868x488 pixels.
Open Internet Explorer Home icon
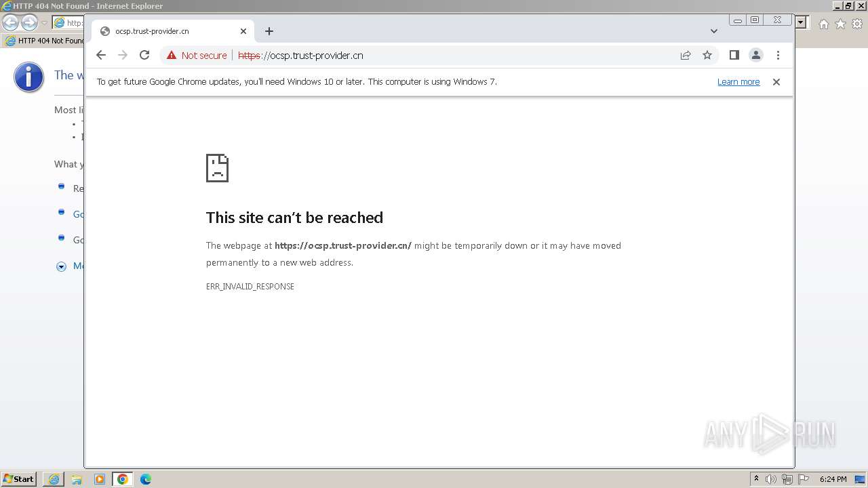tap(823, 24)
